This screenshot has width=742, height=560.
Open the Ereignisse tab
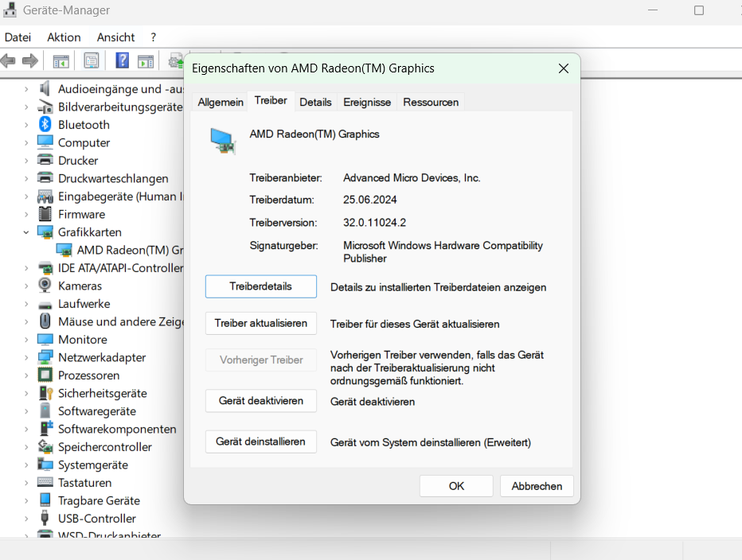tap(367, 102)
